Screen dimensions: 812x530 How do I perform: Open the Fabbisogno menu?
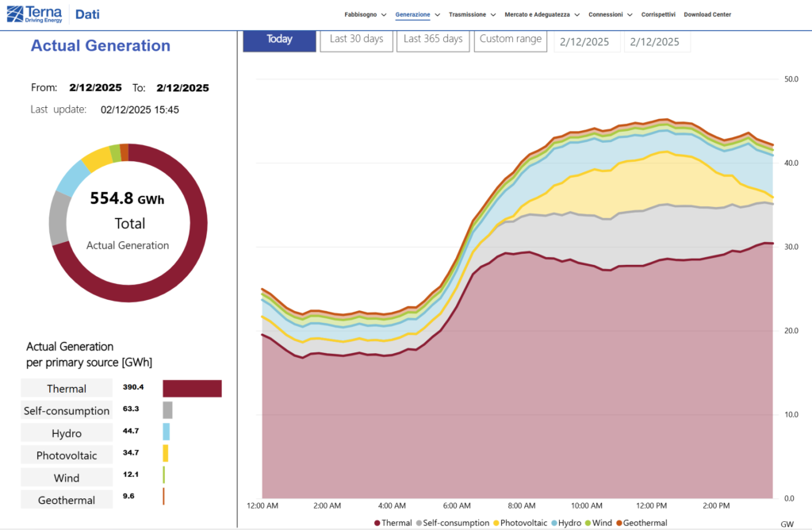coord(361,14)
